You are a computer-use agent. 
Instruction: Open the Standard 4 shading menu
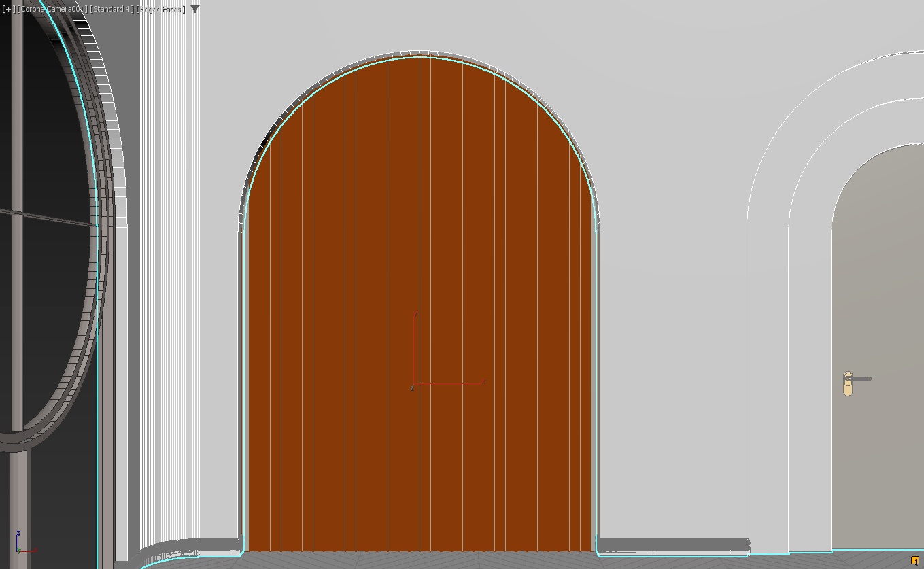click(112, 10)
